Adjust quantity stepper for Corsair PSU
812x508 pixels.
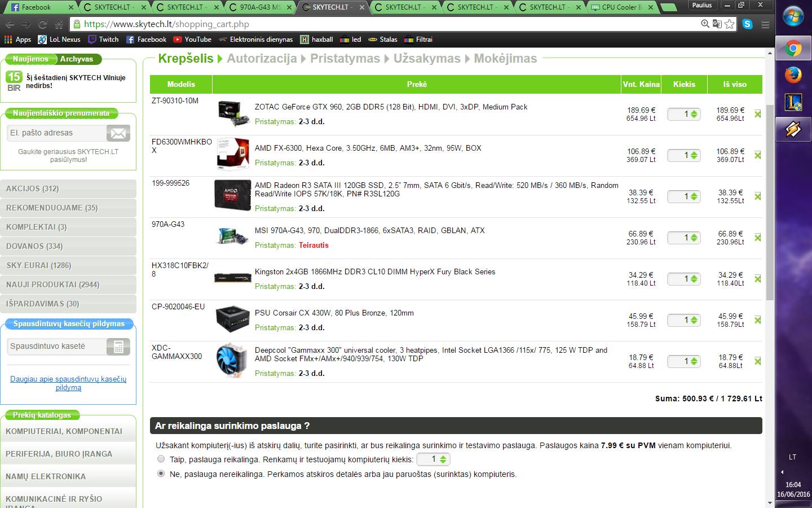tap(694, 320)
